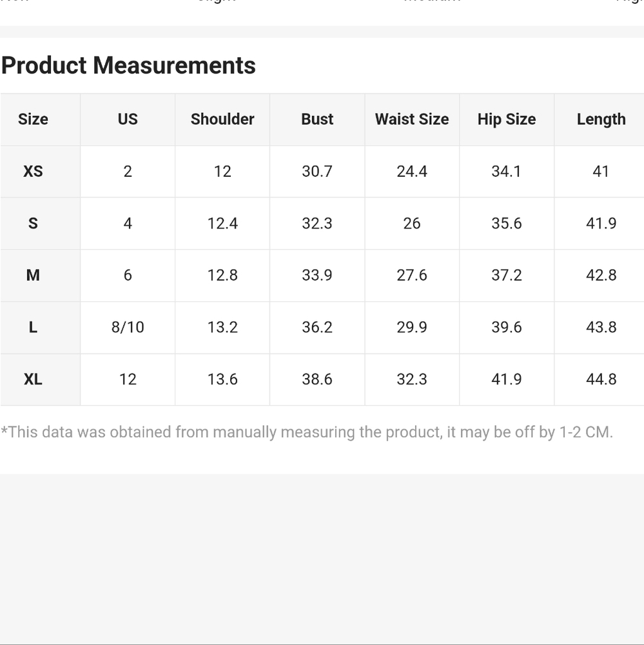Select the L size row label
Viewport: 644px width, 645px height.
pyautogui.click(x=33, y=328)
